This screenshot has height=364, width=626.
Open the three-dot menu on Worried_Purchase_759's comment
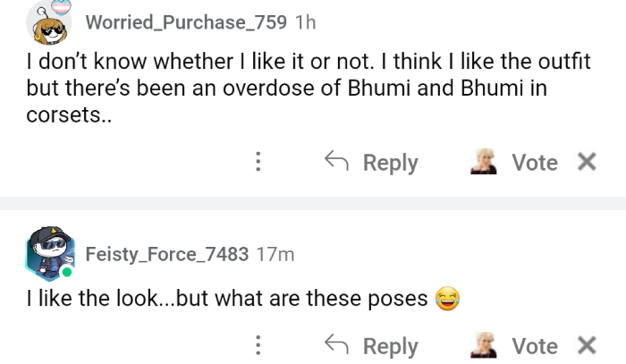258,162
